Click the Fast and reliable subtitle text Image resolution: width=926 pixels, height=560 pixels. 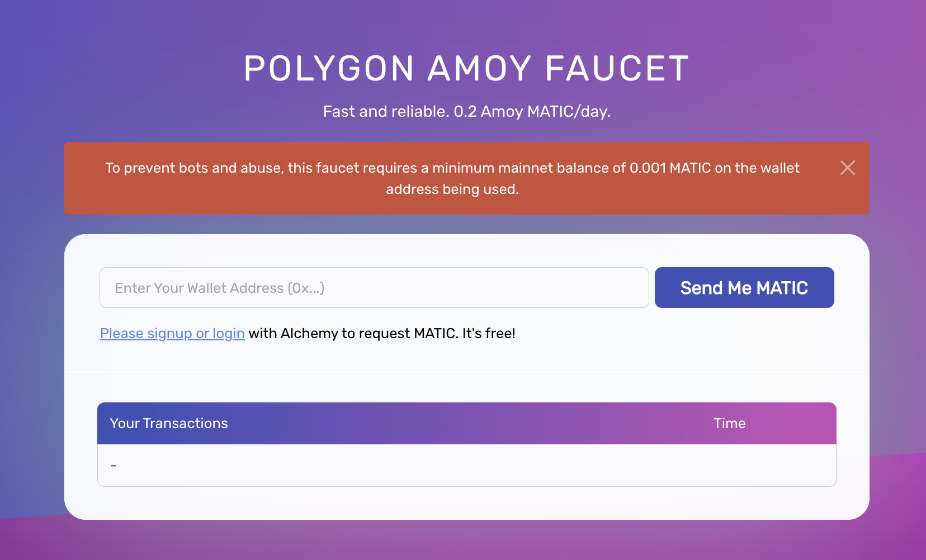[386, 111]
